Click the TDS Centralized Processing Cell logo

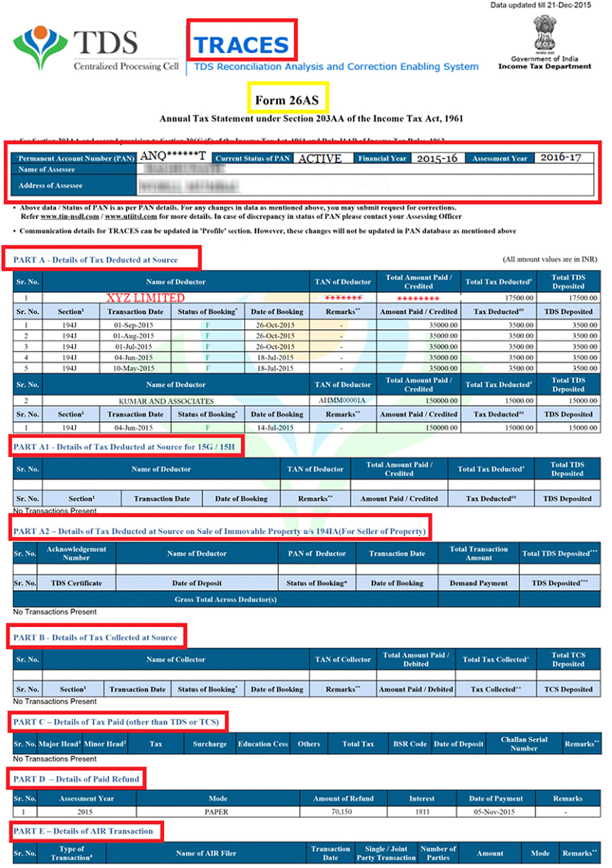tap(96, 49)
